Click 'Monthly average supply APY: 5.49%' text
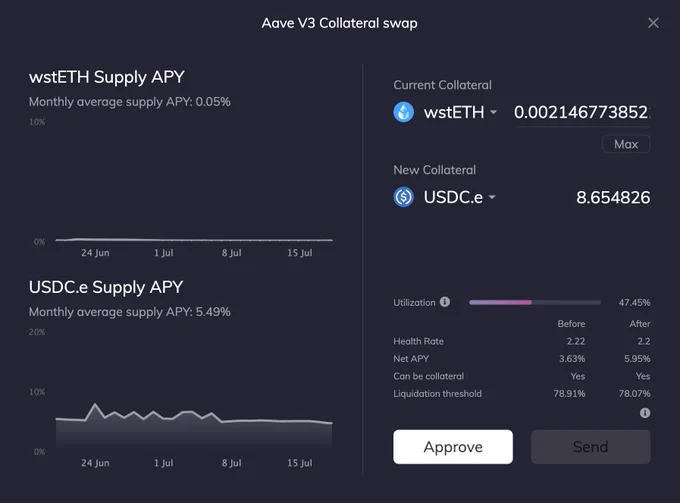 (x=129, y=312)
